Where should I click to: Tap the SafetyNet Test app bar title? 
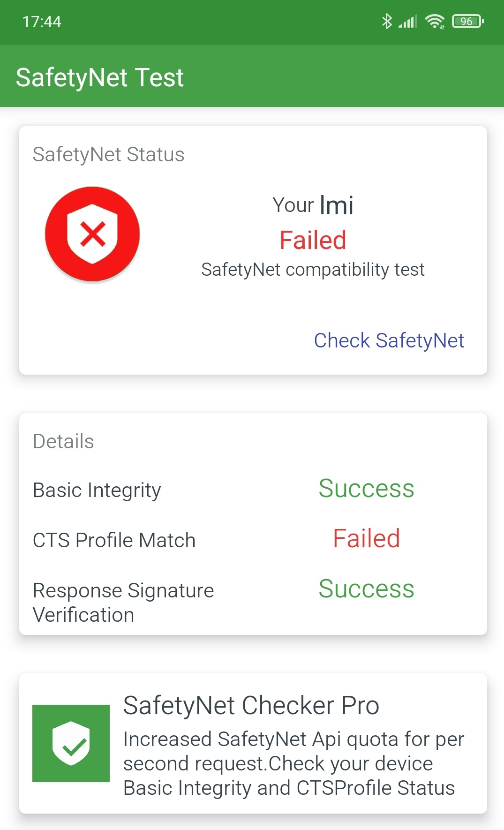pyautogui.click(x=99, y=77)
